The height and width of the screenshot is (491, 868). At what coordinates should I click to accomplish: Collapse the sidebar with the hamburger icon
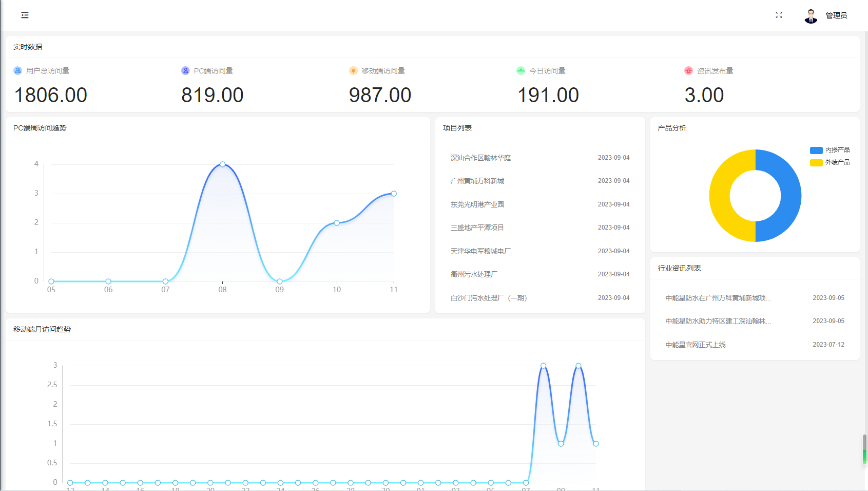25,15
